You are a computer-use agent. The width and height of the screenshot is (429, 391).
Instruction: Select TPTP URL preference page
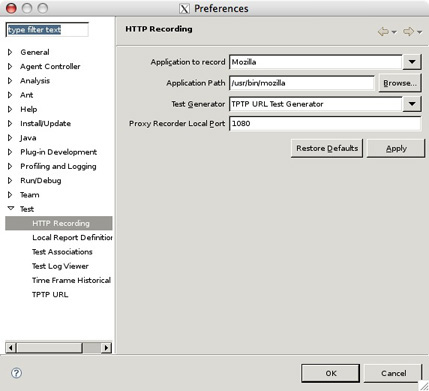point(50,295)
